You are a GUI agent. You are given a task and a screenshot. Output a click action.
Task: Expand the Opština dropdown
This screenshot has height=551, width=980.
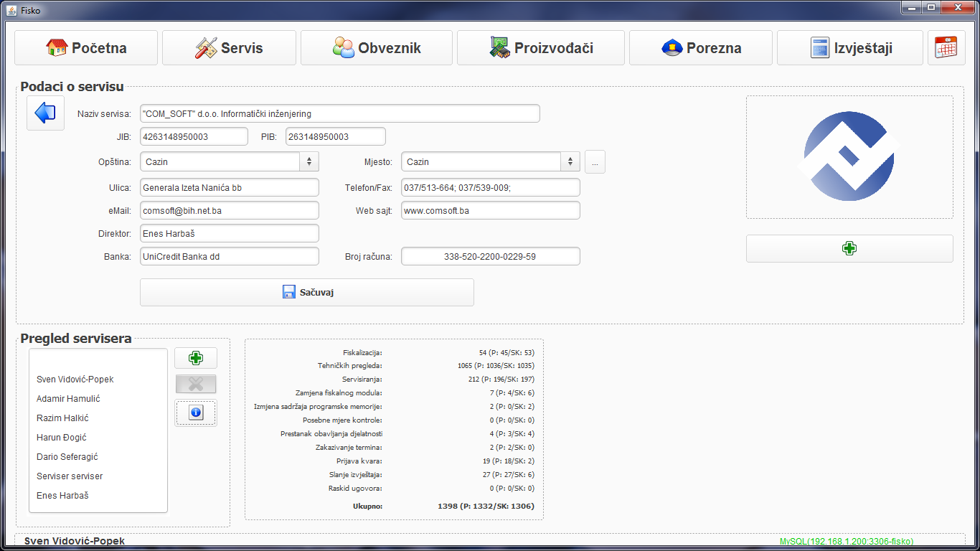[308, 161]
